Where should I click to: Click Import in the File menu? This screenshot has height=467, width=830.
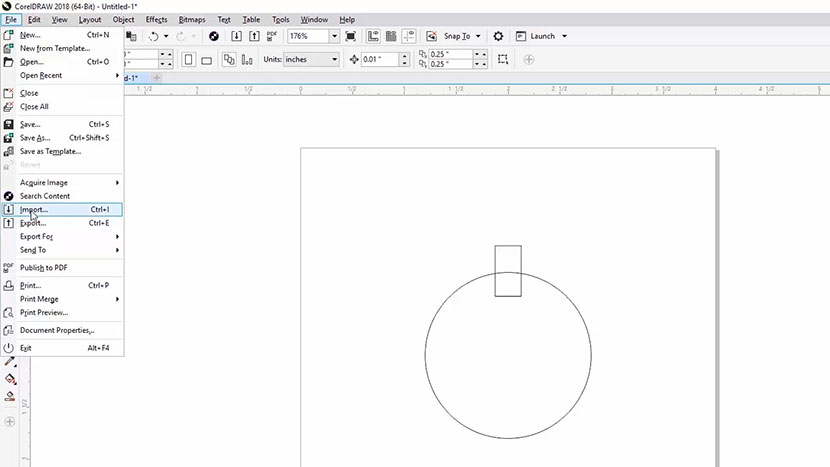tap(35, 210)
